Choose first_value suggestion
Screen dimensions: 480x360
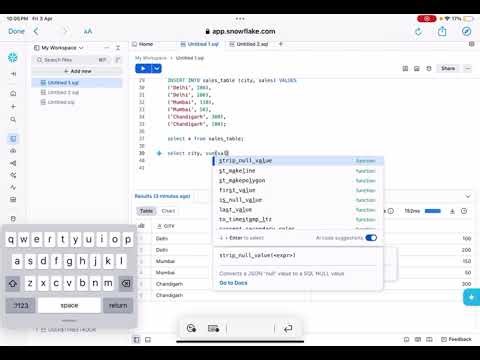click(x=298, y=190)
